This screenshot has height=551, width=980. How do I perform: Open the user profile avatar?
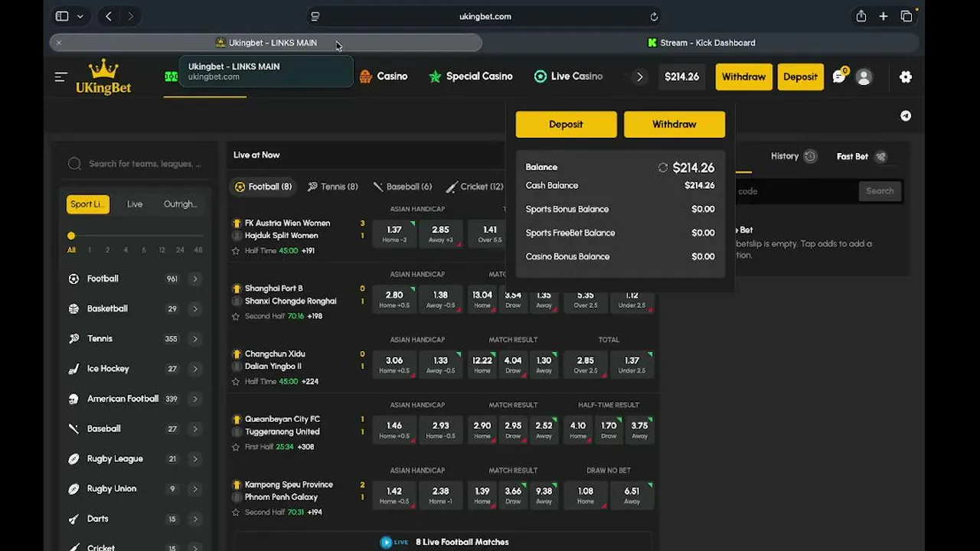(864, 77)
